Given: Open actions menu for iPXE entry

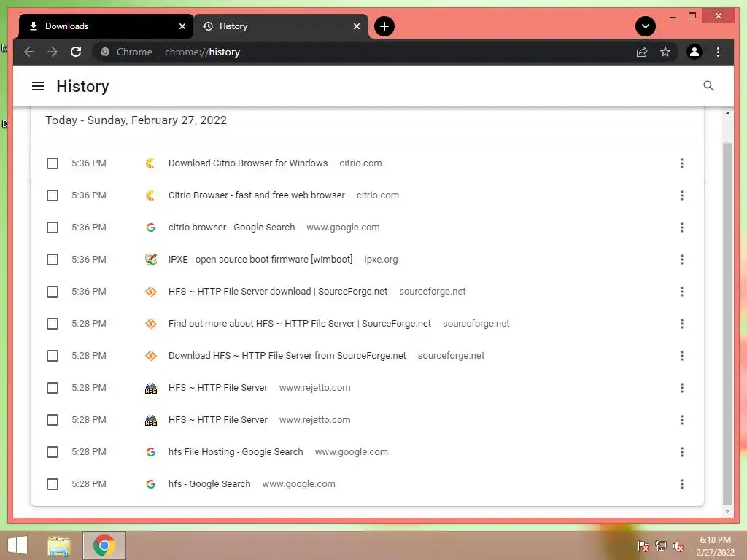Looking at the screenshot, I should 682,260.
